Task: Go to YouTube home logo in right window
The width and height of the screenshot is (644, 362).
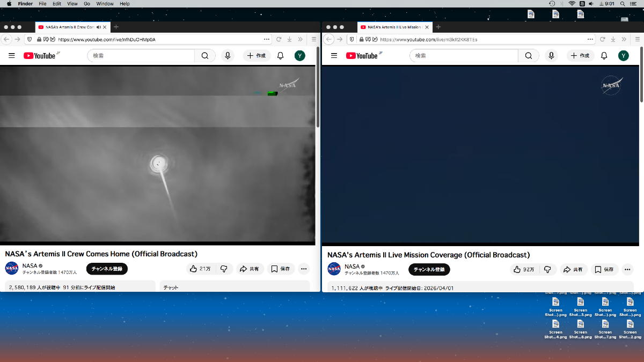Action: click(362, 56)
